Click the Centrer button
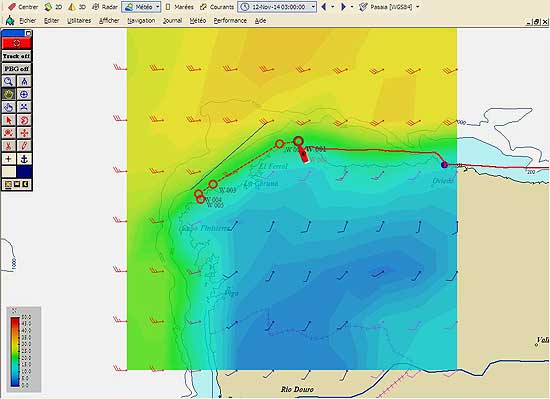 (x=23, y=7)
